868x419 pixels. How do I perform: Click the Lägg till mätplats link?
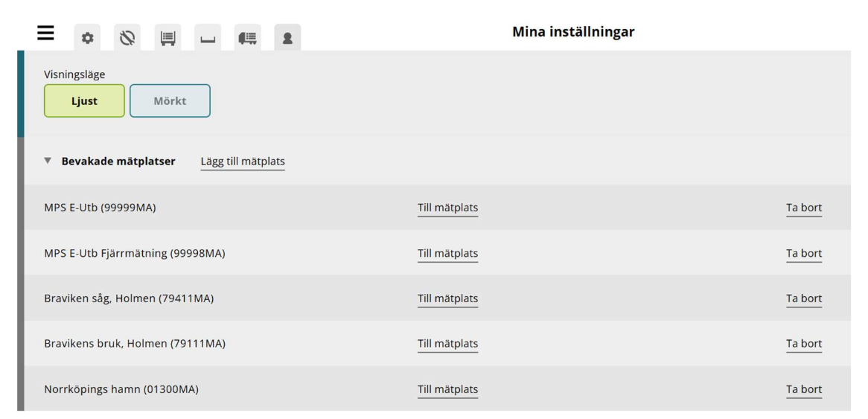(243, 161)
